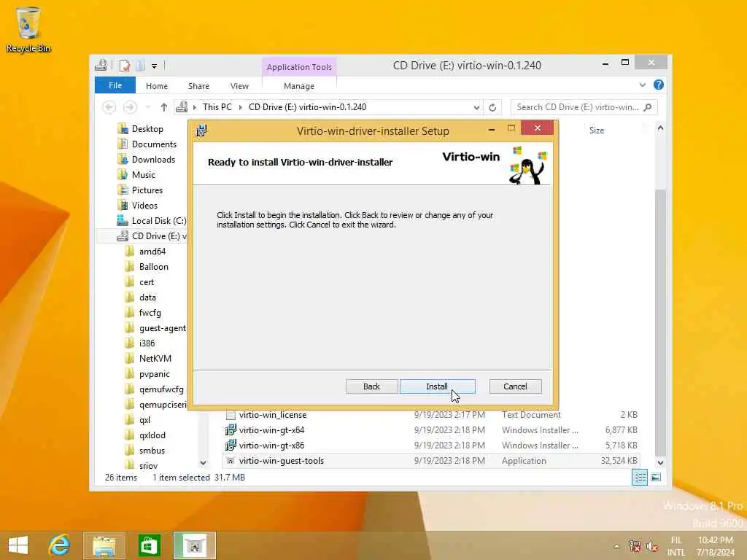Start installation with the Install button

pyautogui.click(x=438, y=386)
